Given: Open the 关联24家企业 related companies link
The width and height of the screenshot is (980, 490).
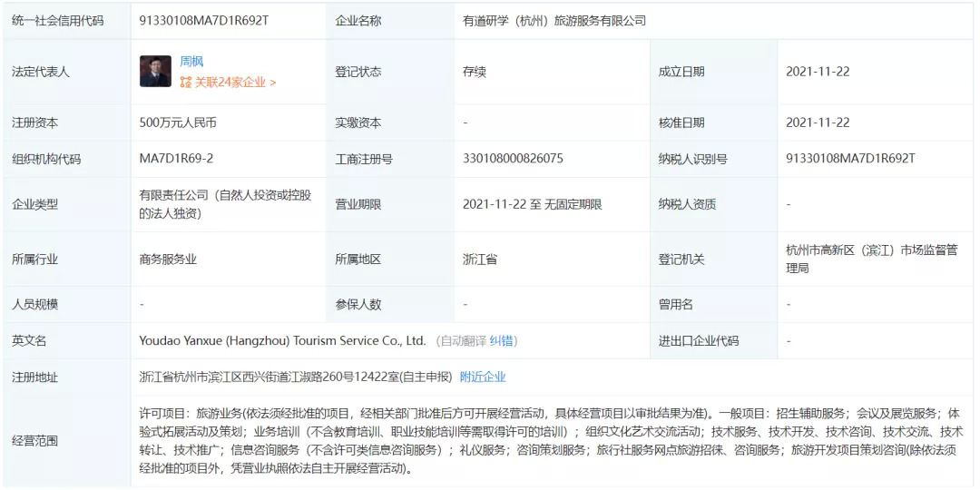Looking at the screenshot, I should (x=235, y=82).
